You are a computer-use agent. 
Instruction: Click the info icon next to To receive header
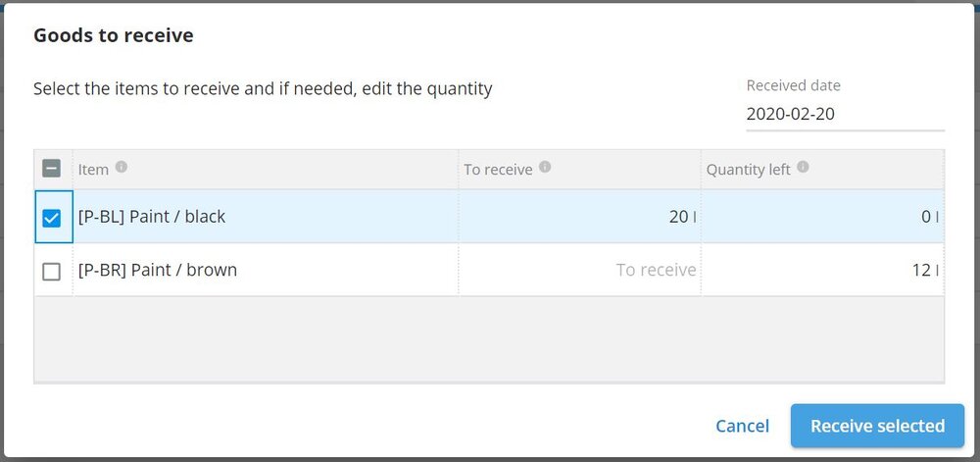click(545, 167)
